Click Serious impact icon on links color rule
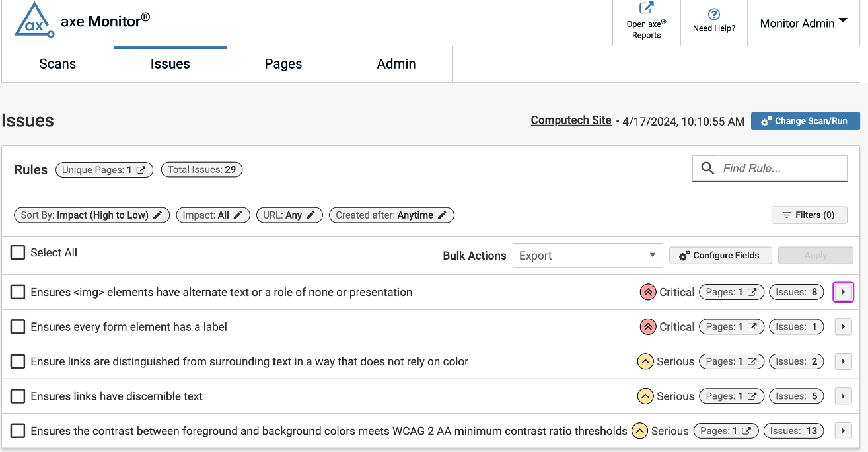 (645, 361)
